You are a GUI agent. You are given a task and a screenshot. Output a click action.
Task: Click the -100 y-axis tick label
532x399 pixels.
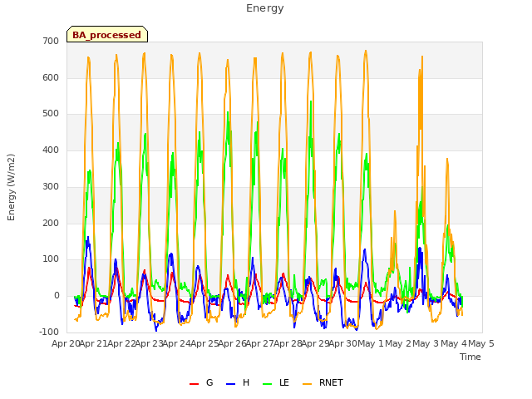pyautogui.click(x=49, y=332)
